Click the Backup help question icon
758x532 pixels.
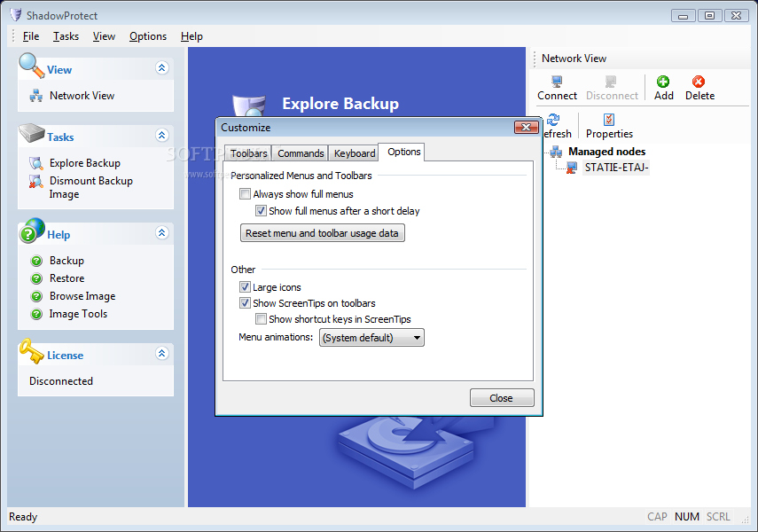[x=36, y=262]
